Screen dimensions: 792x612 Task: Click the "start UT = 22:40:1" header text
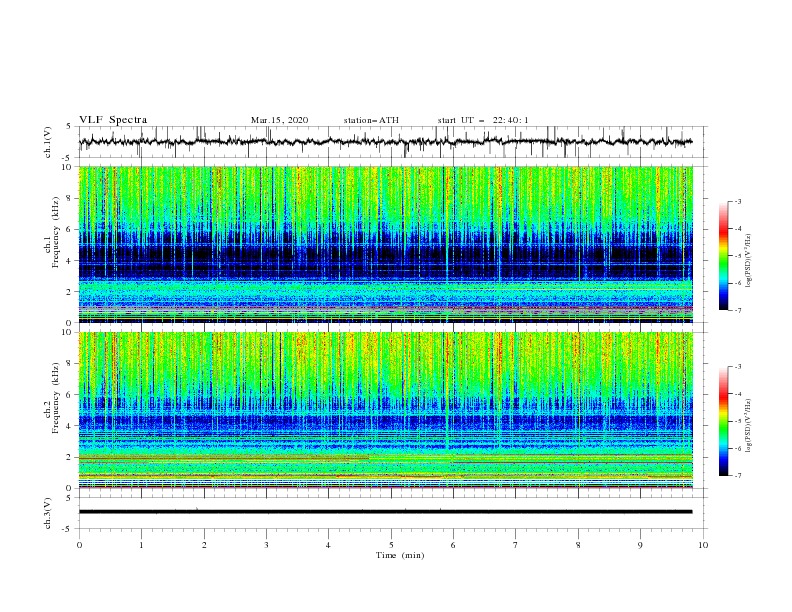pos(483,120)
